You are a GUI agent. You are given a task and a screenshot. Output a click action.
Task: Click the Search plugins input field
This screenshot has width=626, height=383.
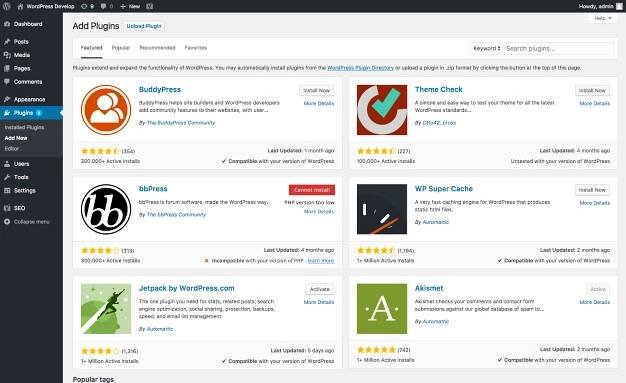(557, 48)
